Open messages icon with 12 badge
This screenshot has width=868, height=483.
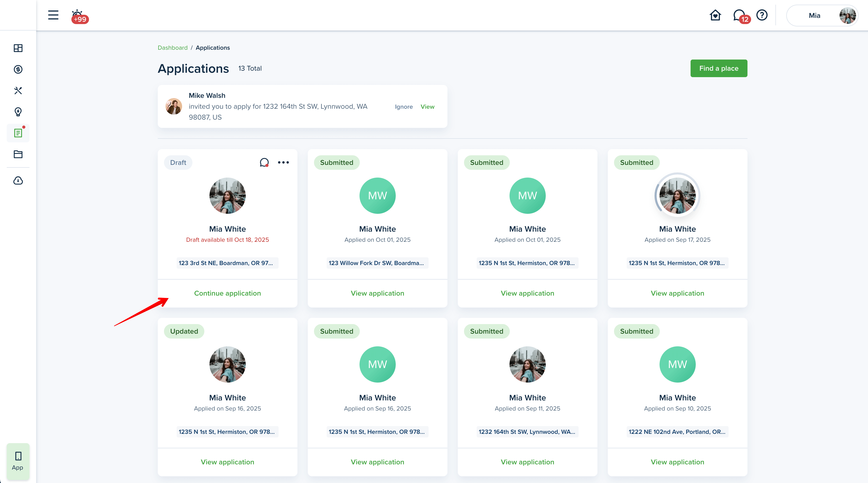pyautogui.click(x=740, y=16)
